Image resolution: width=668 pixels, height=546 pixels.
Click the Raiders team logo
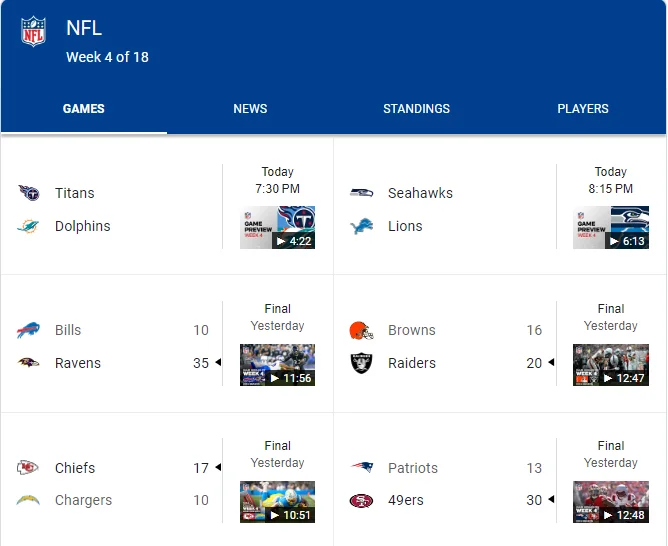coord(361,363)
